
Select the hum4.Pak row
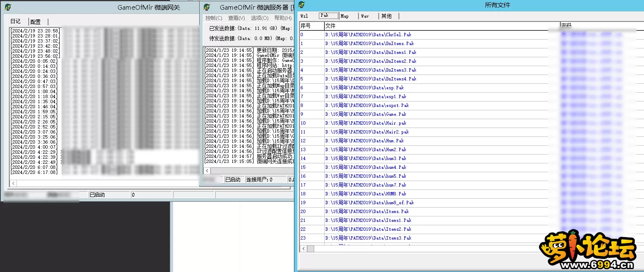[x=471, y=167]
